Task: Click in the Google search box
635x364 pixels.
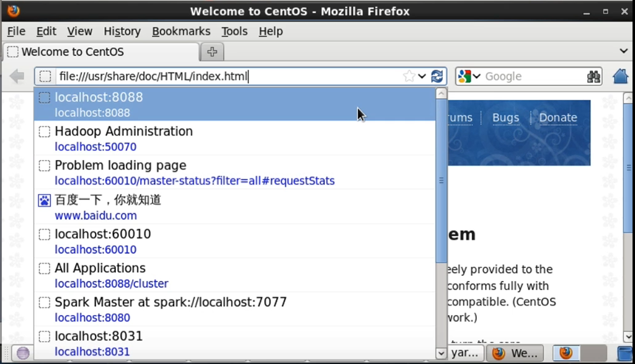Action: [534, 76]
